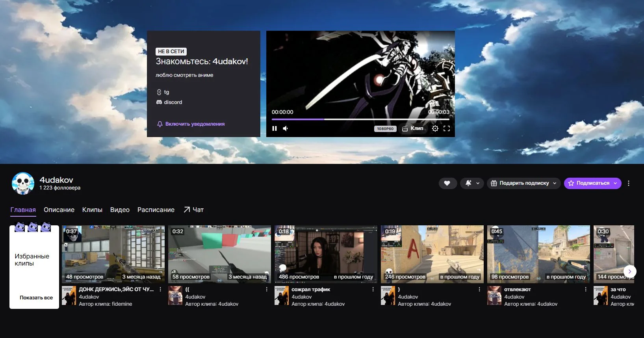644x338 pixels.
Task: Open options for сожрал трафик clip
Action: 373,290
